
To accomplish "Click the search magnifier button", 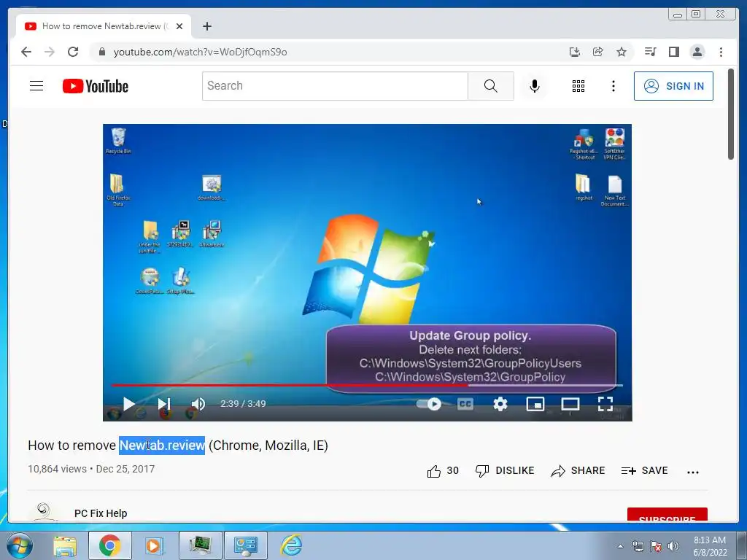I will click(x=491, y=86).
